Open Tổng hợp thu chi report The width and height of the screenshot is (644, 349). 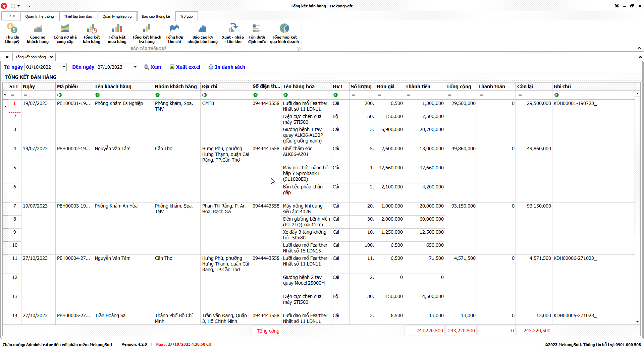[x=174, y=33]
